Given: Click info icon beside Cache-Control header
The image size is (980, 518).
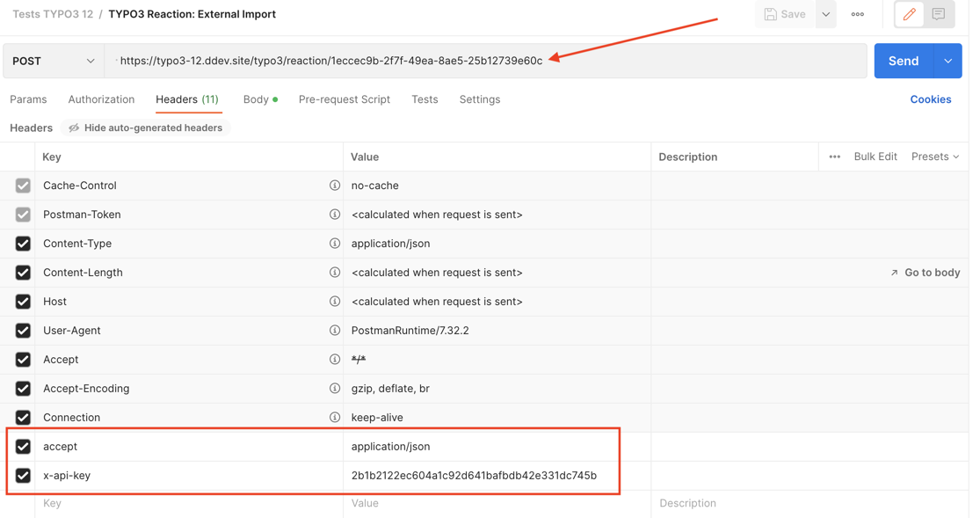Looking at the screenshot, I should [334, 186].
